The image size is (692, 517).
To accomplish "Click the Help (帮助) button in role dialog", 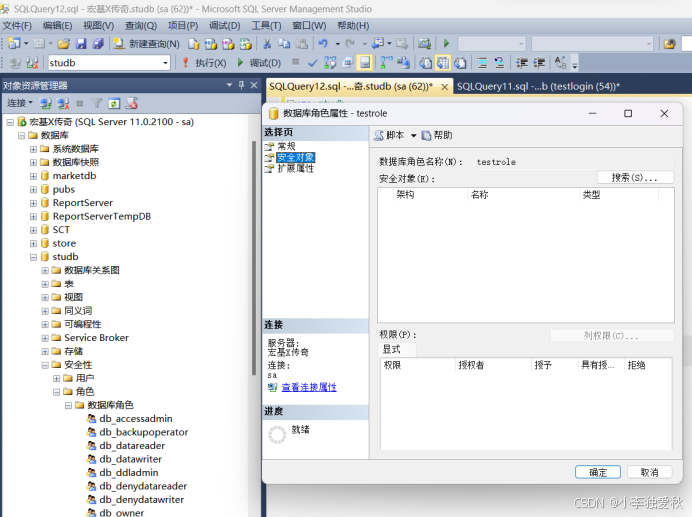I will (x=437, y=136).
